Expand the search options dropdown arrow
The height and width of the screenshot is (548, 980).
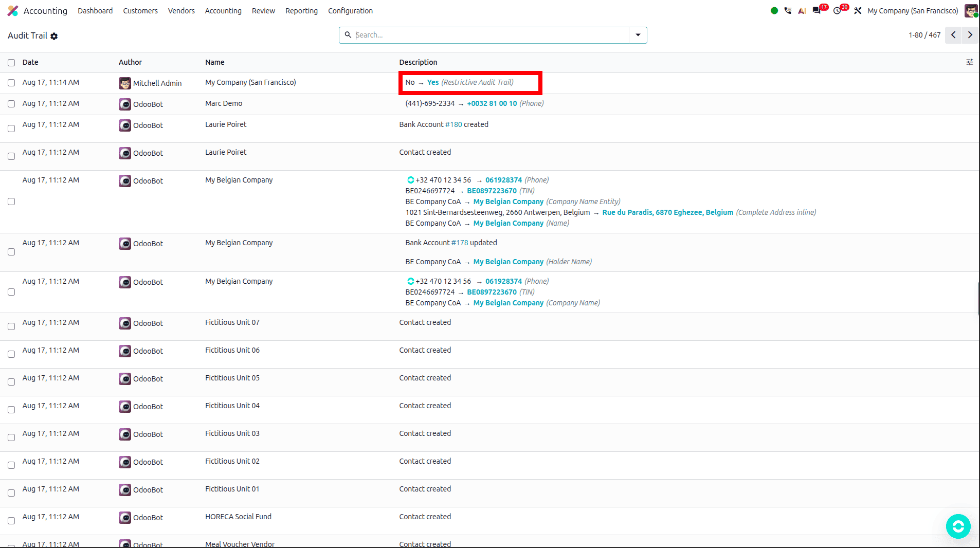[x=638, y=35]
